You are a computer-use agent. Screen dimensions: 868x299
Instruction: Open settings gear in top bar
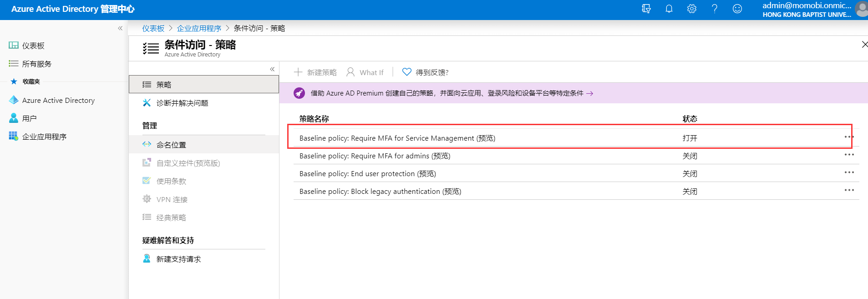[691, 9]
